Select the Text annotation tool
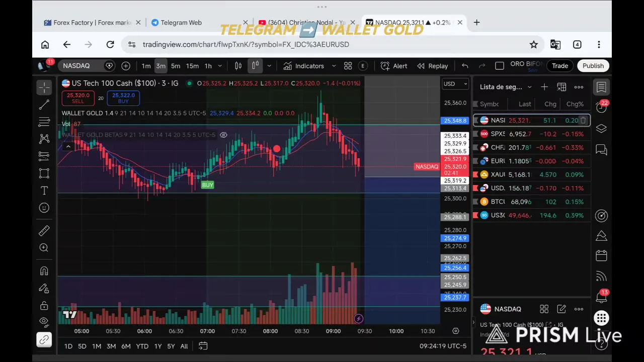The width and height of the screenshot is (644, 362). click(44, 191)
